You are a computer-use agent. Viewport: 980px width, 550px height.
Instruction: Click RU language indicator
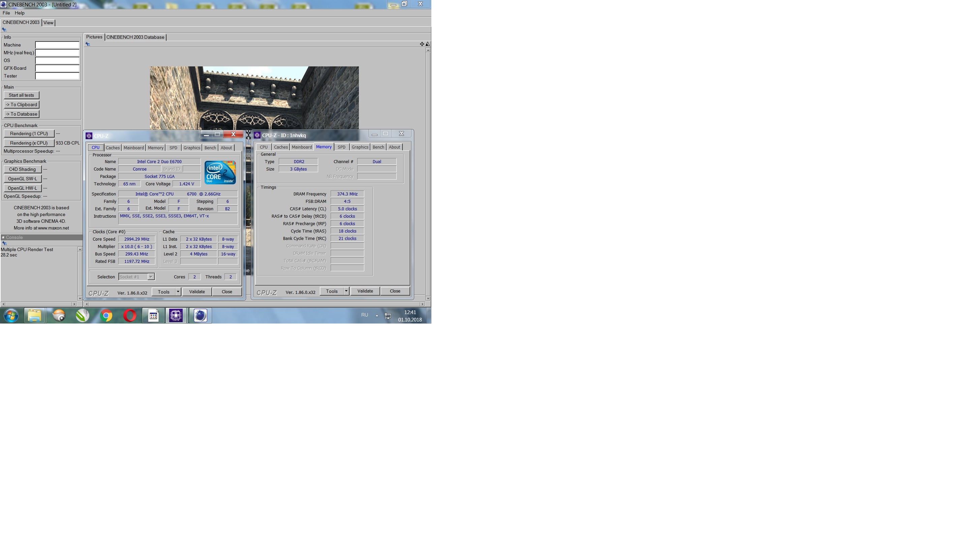click(x=364, y=315)
